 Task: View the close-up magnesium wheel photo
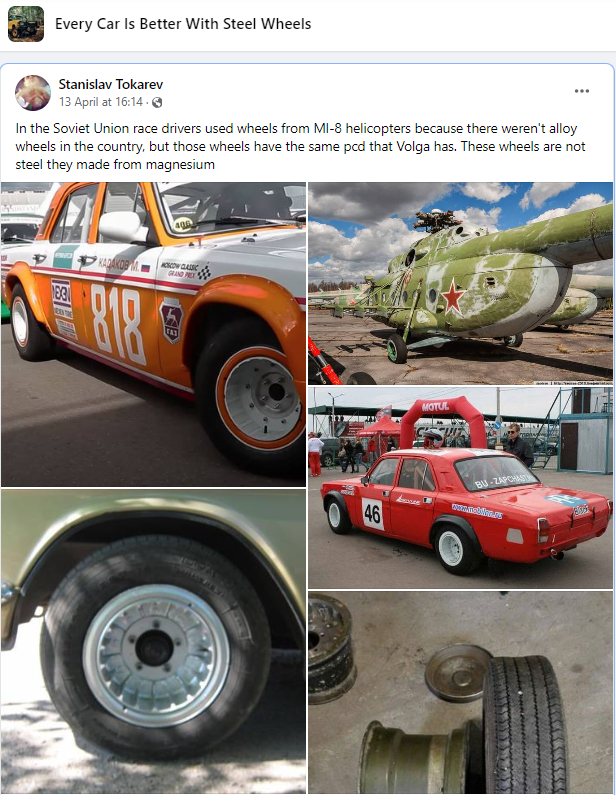point(153,641)
